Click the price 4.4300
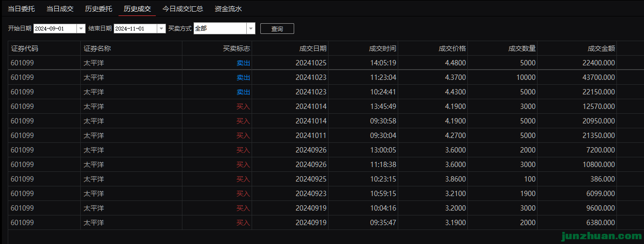The width and height of the screenshot is (644, 244). pyautogui.click(x=455, y=92)
